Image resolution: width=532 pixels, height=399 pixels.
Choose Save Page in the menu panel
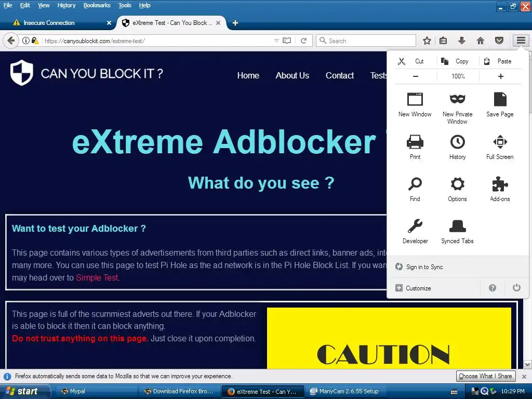500,104
